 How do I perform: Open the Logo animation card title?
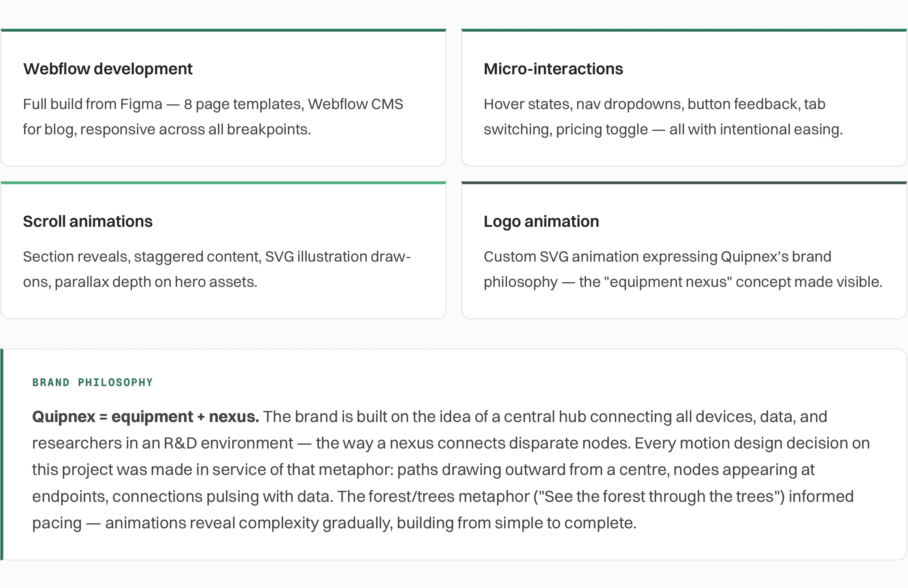click(x=541, y=222)
